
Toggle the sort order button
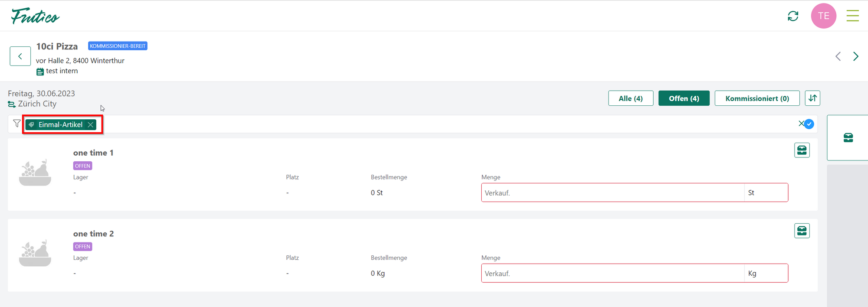pyautogui.click(x=812, y=98)
